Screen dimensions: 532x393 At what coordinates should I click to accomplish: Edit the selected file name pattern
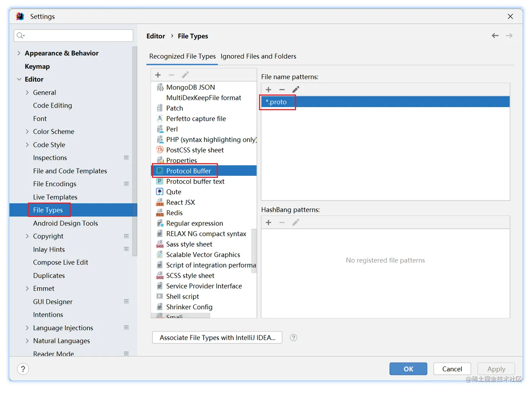pyautogui.click(x=296, y=89)
